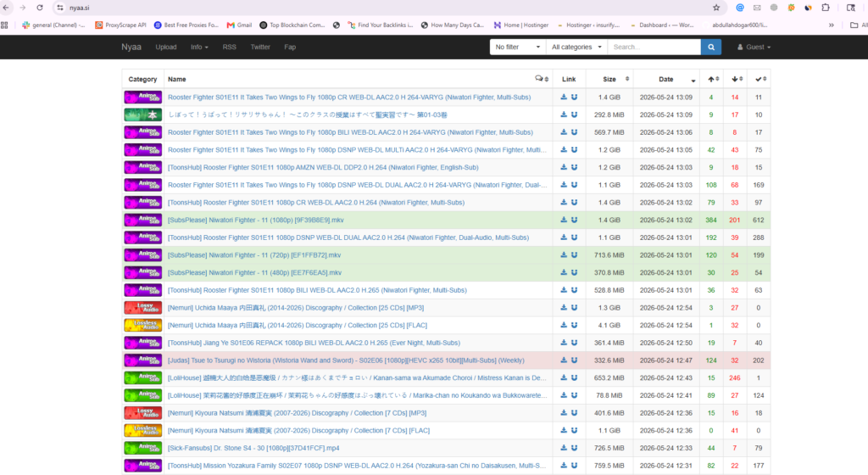Open the Gmail bookmark
Screen dimensions: 868x475
pyautogui.click(x=240, y=25)
